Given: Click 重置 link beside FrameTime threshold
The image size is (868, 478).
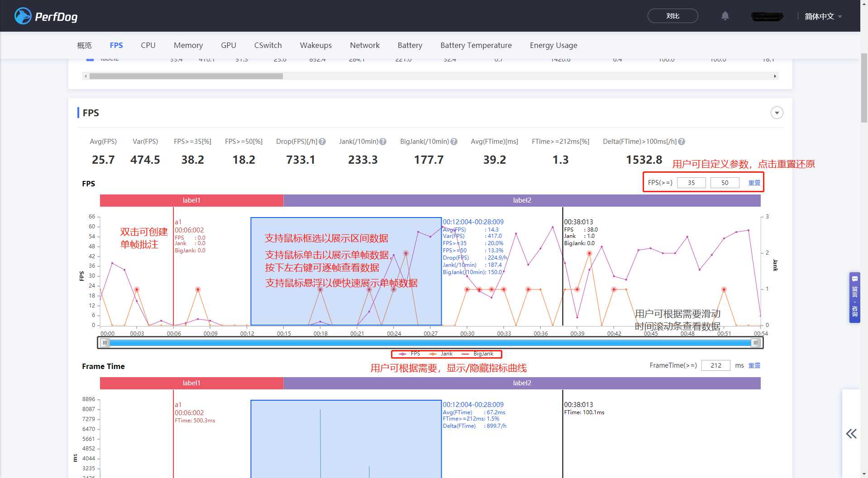Looking at the screenshot, I should [x=754, y=365].
